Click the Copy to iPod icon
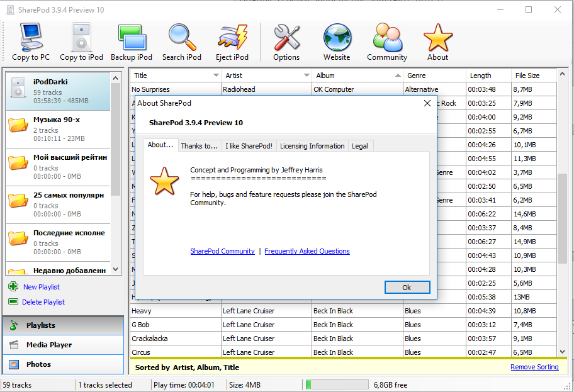Viewport: 574px width, 392px height. (x=81, y=38)
